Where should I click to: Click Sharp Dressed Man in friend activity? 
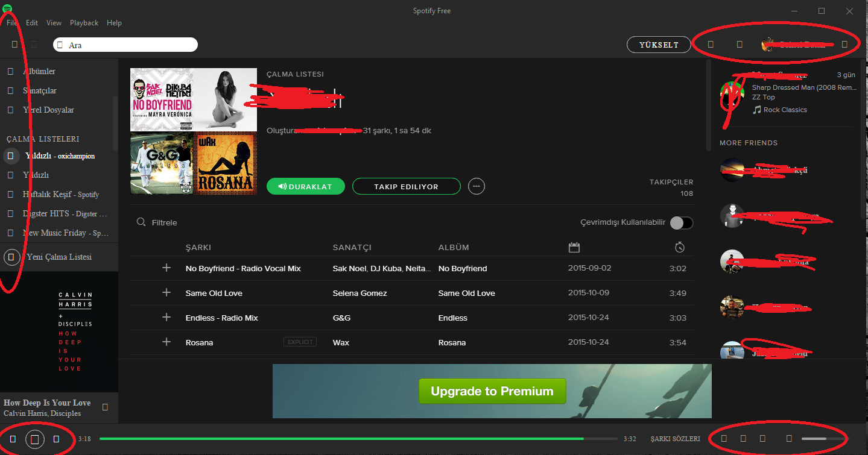coord(804,87)
